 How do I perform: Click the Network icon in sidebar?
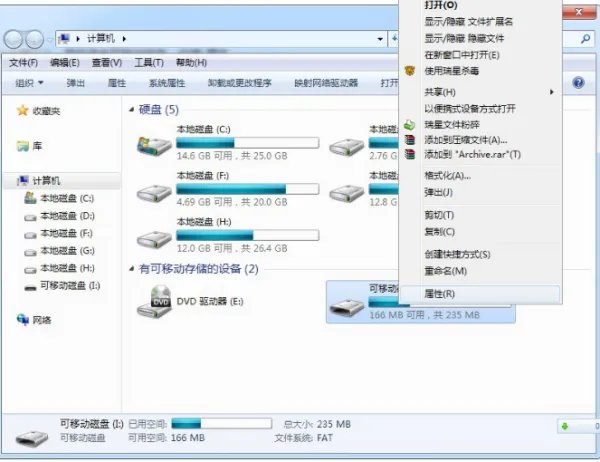tap(23, 320)
